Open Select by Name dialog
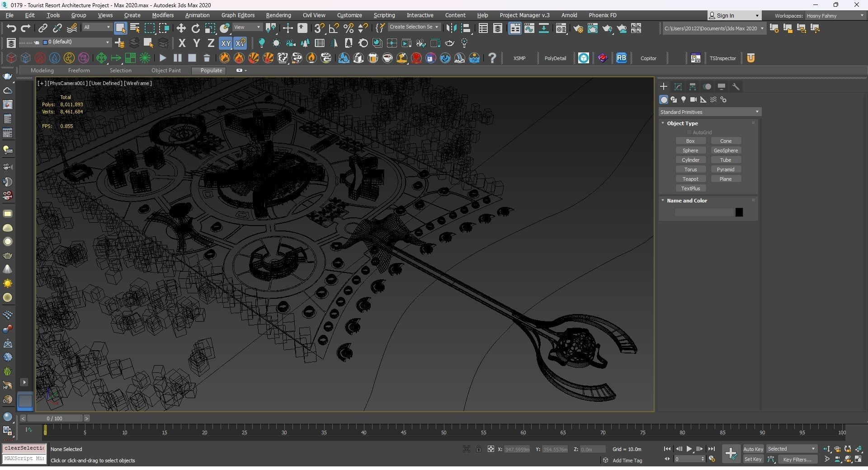 tap(134, 28)
